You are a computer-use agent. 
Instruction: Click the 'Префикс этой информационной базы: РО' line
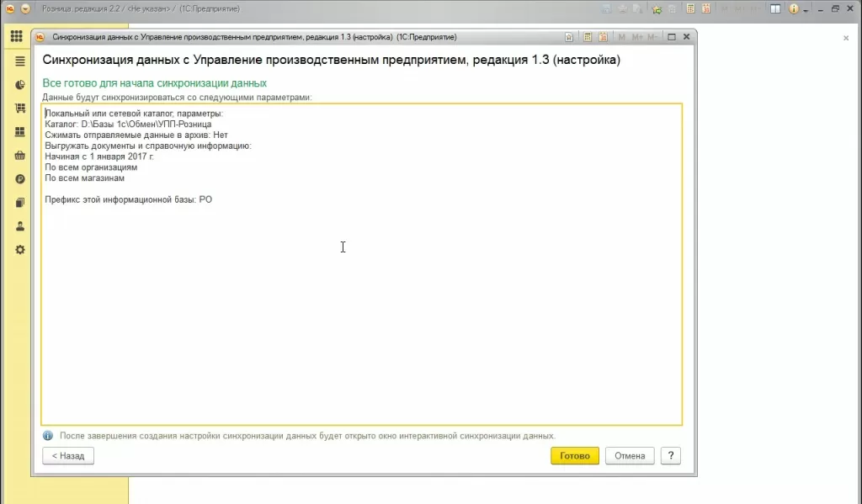[x=129, y=199]
